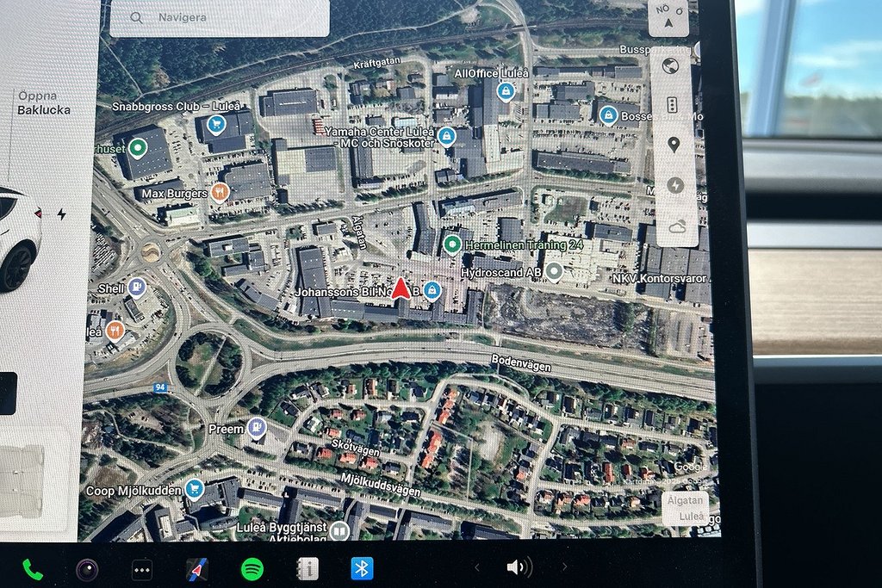
Task: Open the phone app in the dock
Action: click(x=33, y=570)
